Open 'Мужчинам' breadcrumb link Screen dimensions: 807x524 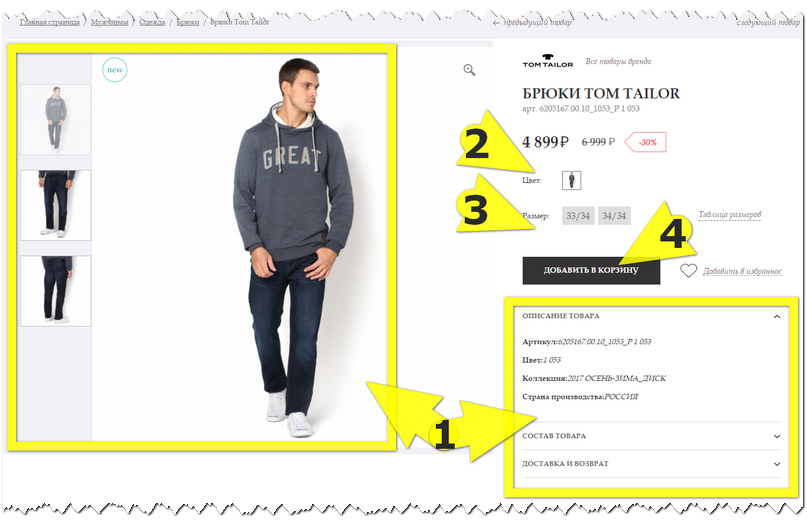(110, 22)
